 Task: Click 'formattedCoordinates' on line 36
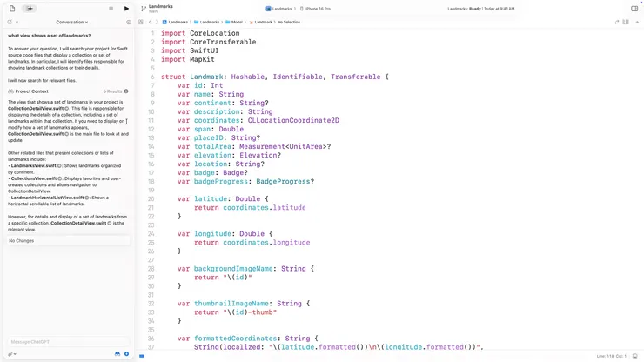(x=235, y=339)
